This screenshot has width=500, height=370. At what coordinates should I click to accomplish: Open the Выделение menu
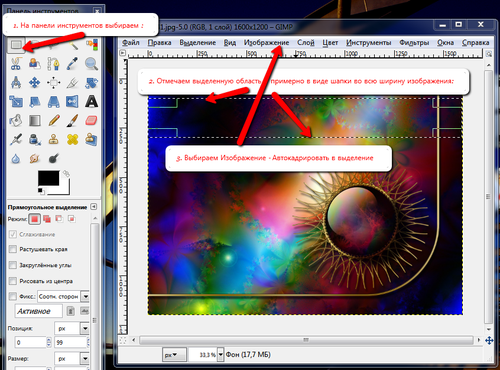[198, 43]
